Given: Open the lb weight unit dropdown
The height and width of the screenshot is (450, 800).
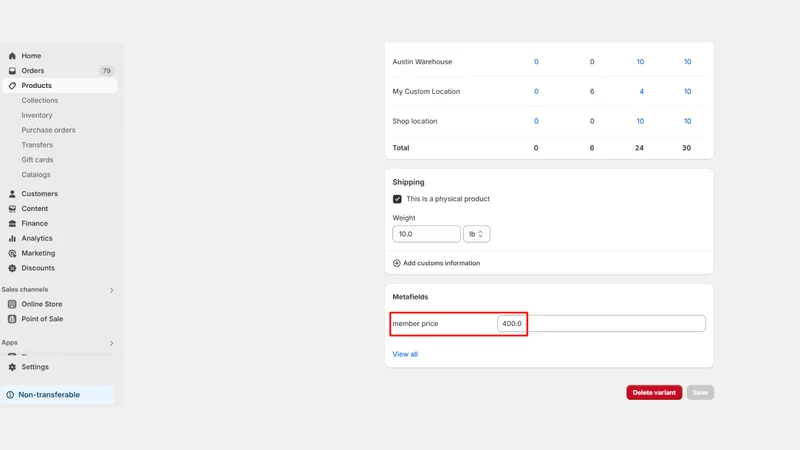Looking at the screenshot, I should pyautogui.click(x=477, y=234).
